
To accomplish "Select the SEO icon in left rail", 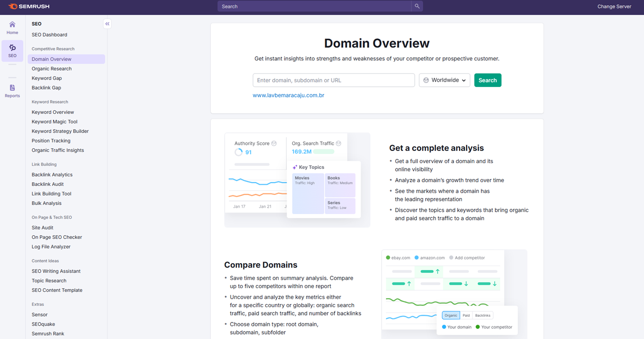I will pyautogui.click(x=12, y=51).
